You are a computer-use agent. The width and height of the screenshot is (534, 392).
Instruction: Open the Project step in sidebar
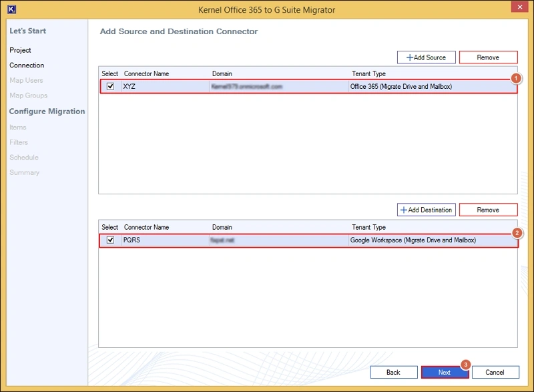[x=20, y=50]
